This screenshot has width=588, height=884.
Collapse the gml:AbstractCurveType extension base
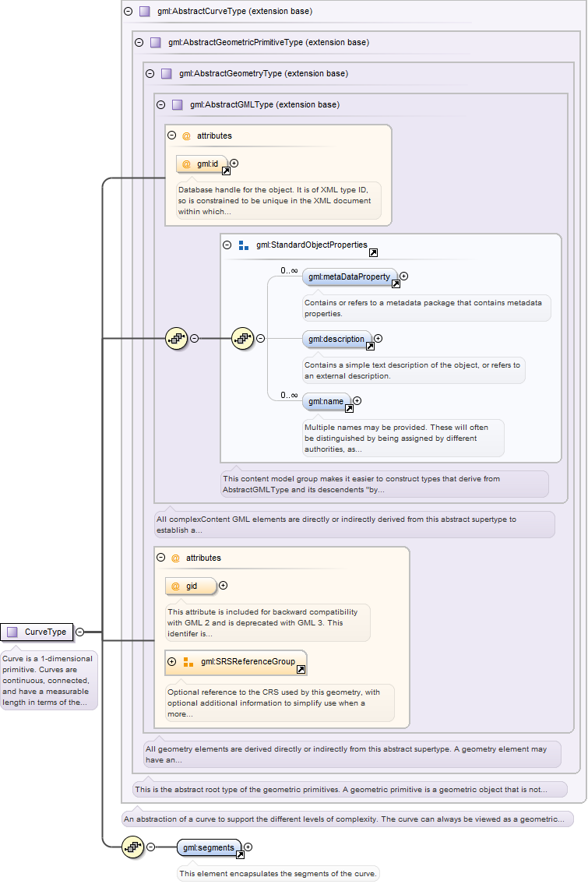click(x=128, y=11)
